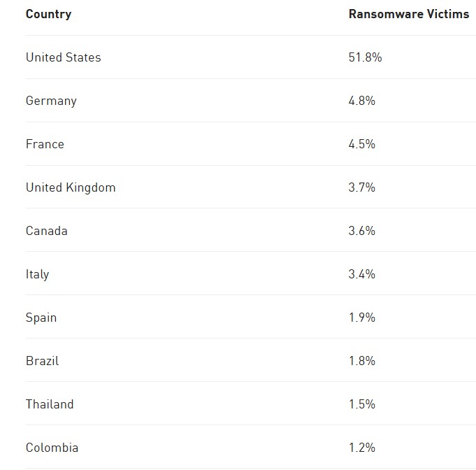Click the 1.8% value for Brazil
Viewport: 476px width, 470px height.
(x=361, y=361)
